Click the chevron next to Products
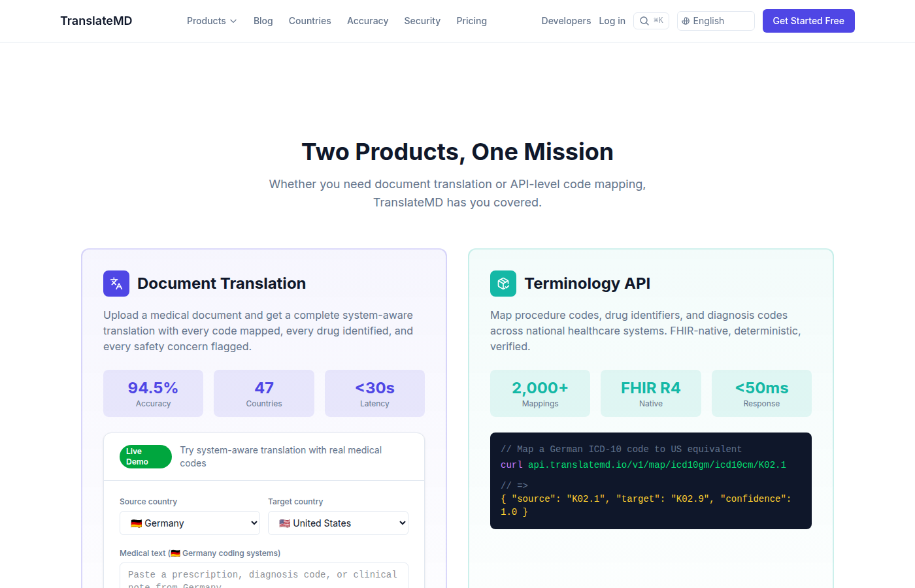Image resolution: width=915 pixels, height=588 pixels. (x=233, y=22)
